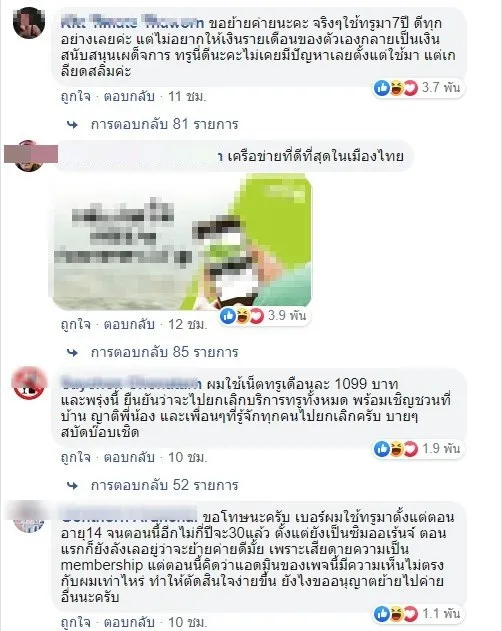Screen dimensions: 502x631
Task: Expand การตอบกลับ 52 รายการ replies
Action: click(x=164, y=485)
